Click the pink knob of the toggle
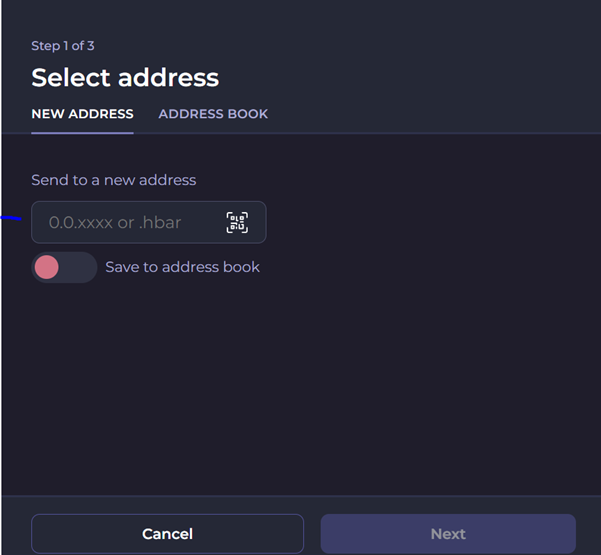This screenshot has height=555, width=601. 47,267
